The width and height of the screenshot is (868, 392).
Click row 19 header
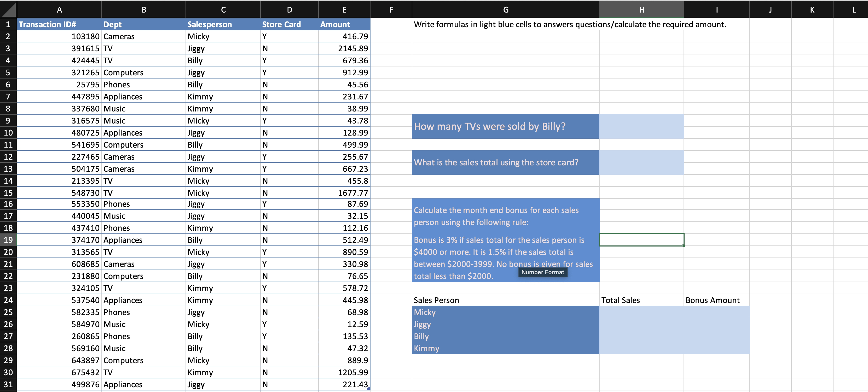8,240
